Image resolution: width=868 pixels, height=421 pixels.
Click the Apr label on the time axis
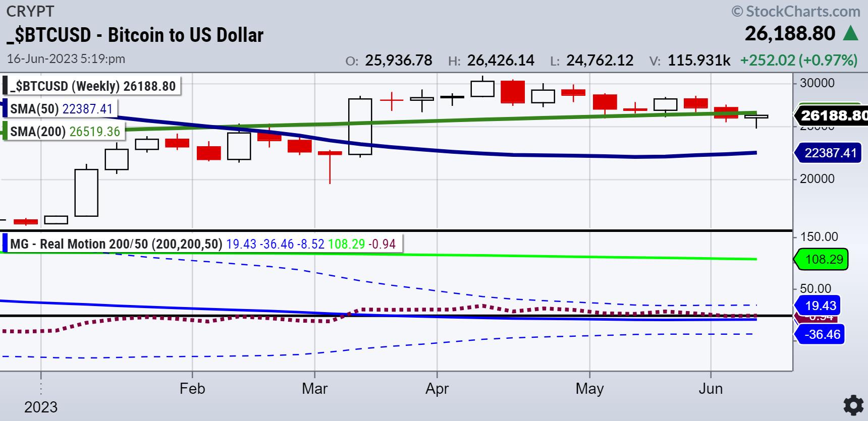pyautogui.click(x=437, y=389)
